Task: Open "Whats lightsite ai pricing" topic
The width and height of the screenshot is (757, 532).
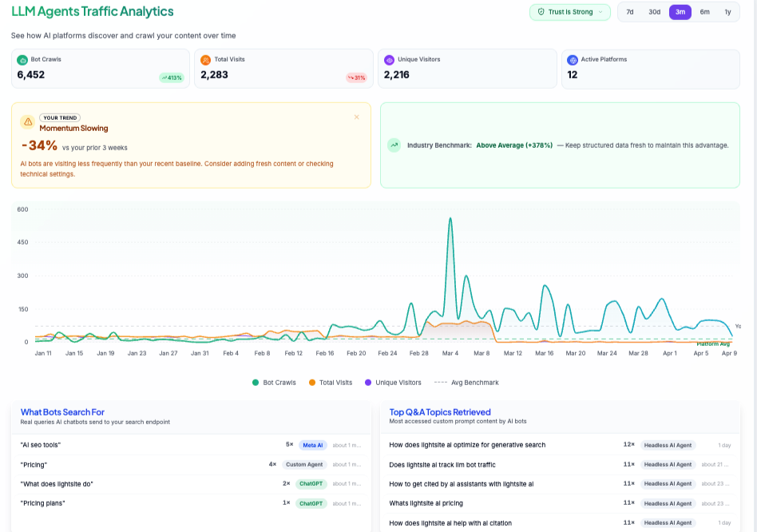Action: [426, 503]
